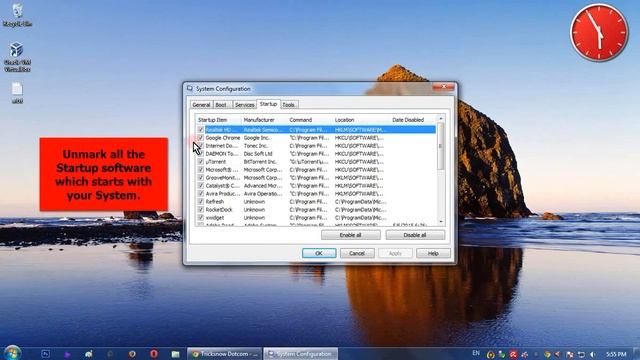Open Firefox pinned on the taskbar

tap(132, 354)
